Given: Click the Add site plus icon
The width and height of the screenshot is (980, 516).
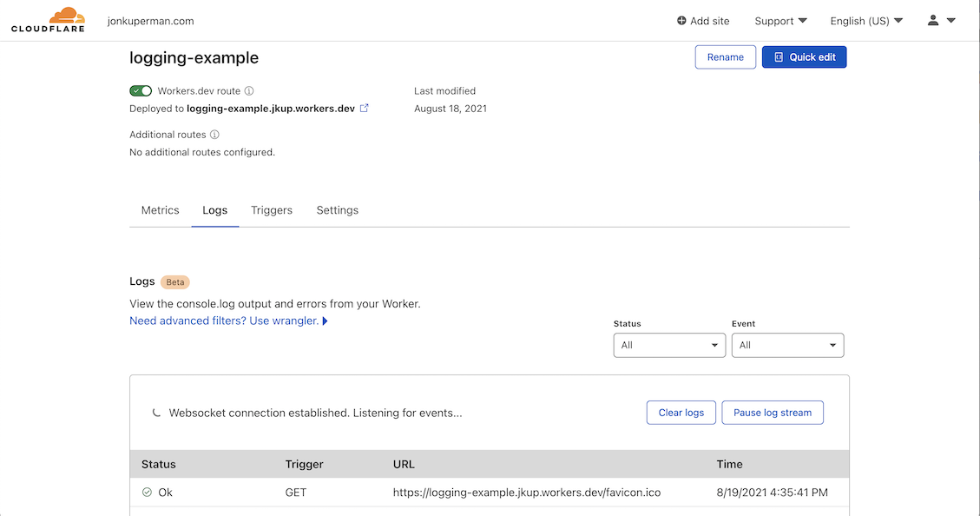Looking at the screenshot, I should click(681, 20).
